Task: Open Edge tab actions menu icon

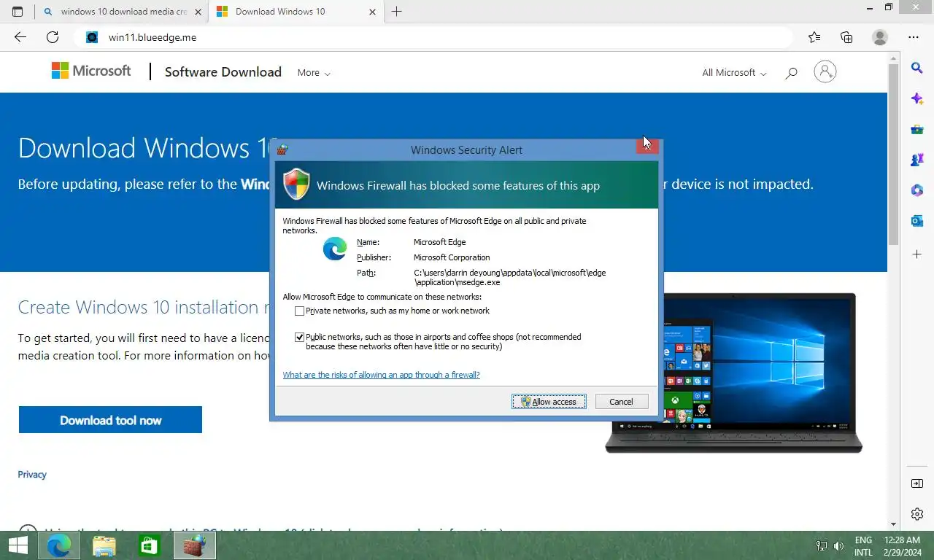Action: 18,12
